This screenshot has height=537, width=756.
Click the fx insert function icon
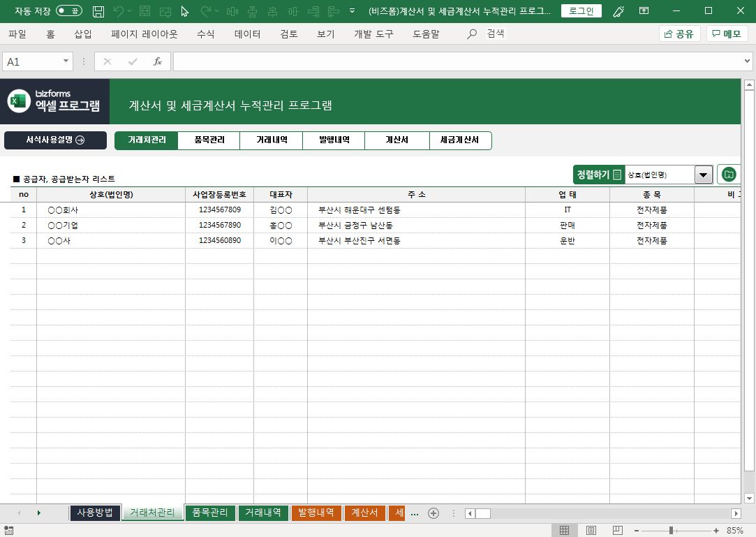[x=158, y=61]
